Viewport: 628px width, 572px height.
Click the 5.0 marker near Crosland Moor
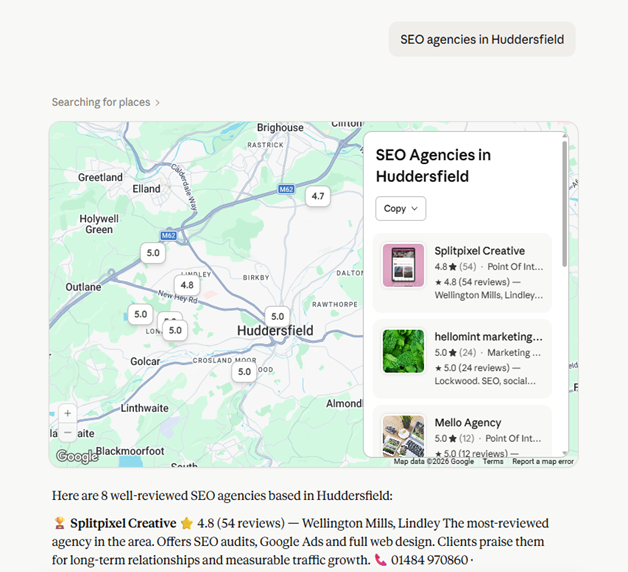click(x=244, y=372)
